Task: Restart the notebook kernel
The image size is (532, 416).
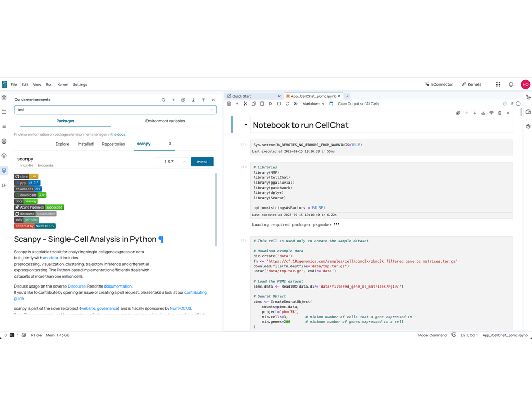Action: coord(287,103)
